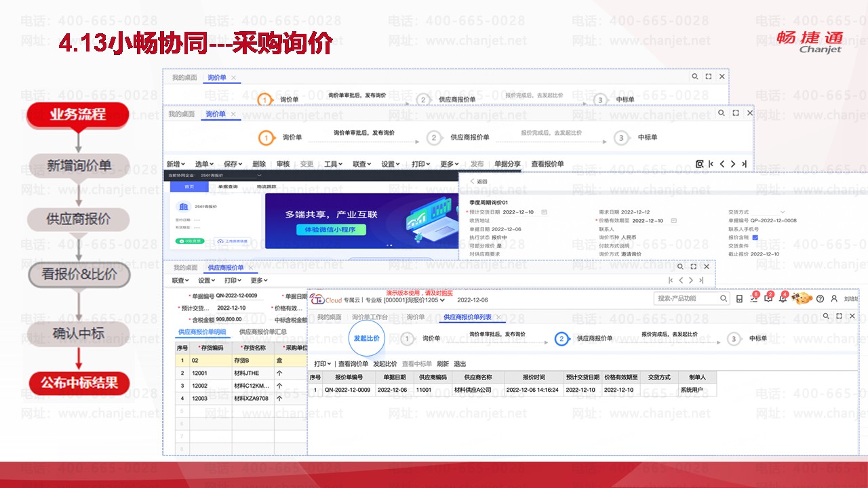Viewport: 868px width, 488px height.
Task: Click the calculator icon right of the search box
Action: point(739,299)
